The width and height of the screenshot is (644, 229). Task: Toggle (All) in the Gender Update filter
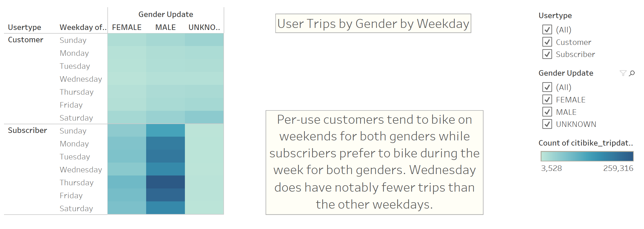click(547, 87)
